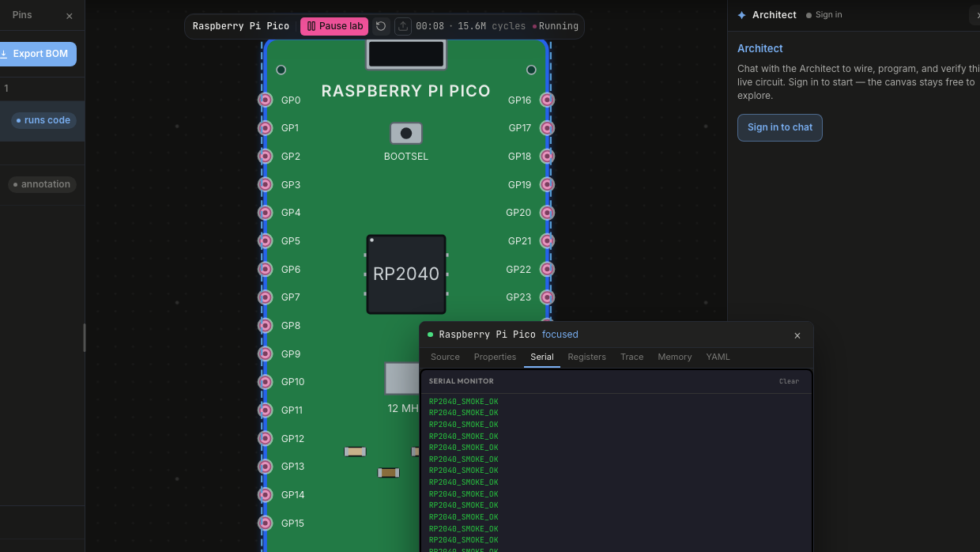Image resolution: width=980 pixels, height=552 pixels.
Task: Click the RASPBERRY PI PICO board title
Action: (406, 91)
